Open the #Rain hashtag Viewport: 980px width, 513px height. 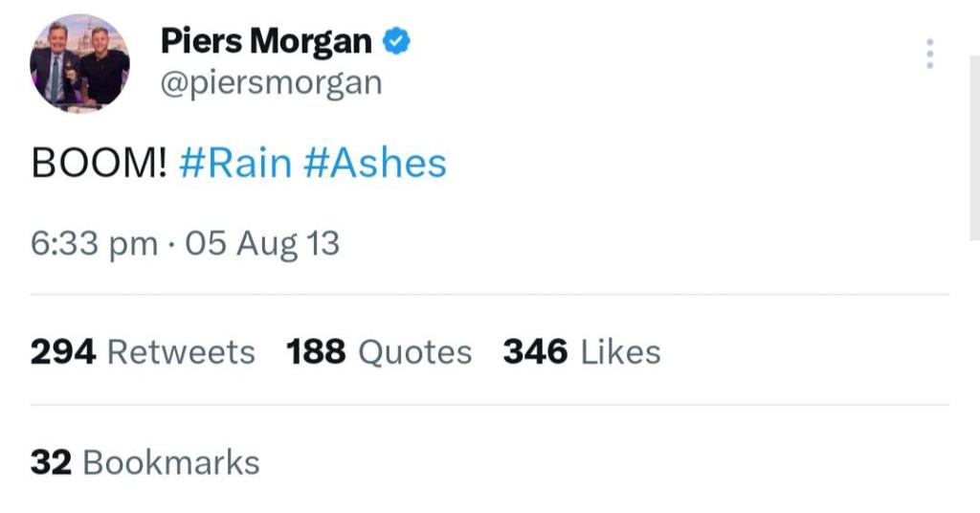(235, 164)
